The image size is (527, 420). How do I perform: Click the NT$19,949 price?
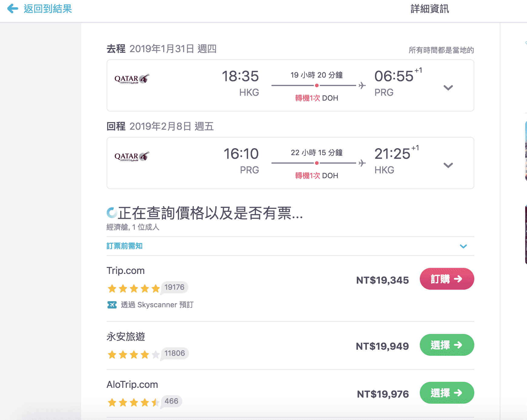click(x=383, y=346)
